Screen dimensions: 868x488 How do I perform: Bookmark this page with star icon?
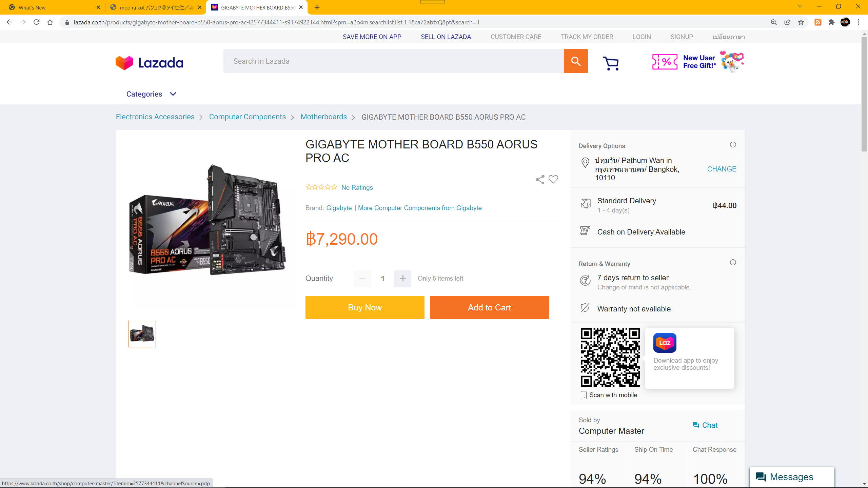tap(801, 22)
